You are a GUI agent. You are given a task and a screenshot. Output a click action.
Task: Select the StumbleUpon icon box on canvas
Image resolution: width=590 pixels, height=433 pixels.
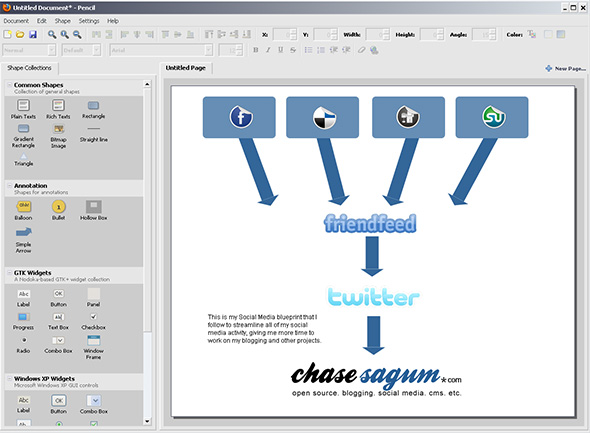click(x=492, y=117)
